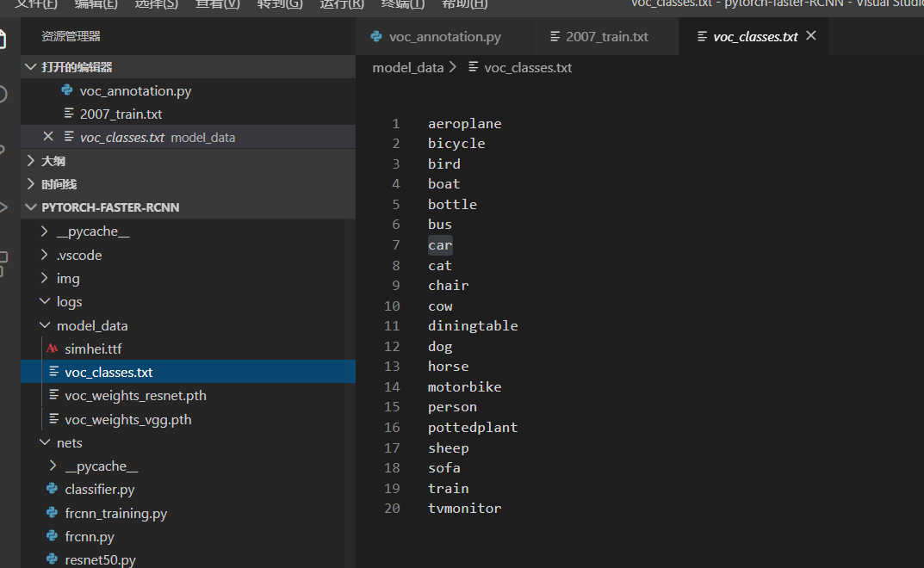Open the 终端(T) menu

pos(403,4)
